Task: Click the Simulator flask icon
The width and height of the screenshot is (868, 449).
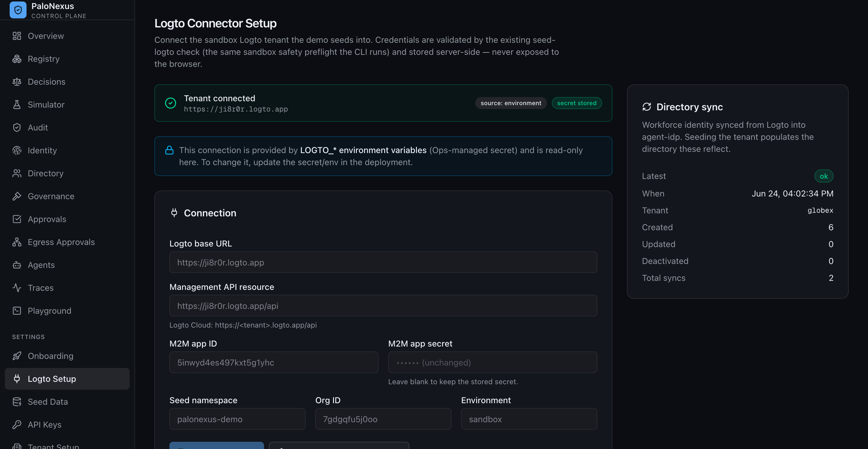Action: [17, 105]
